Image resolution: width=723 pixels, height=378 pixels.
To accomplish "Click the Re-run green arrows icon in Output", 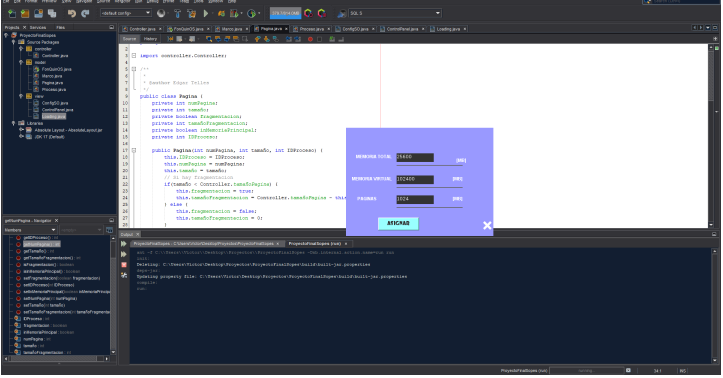I will coord(124,244).
